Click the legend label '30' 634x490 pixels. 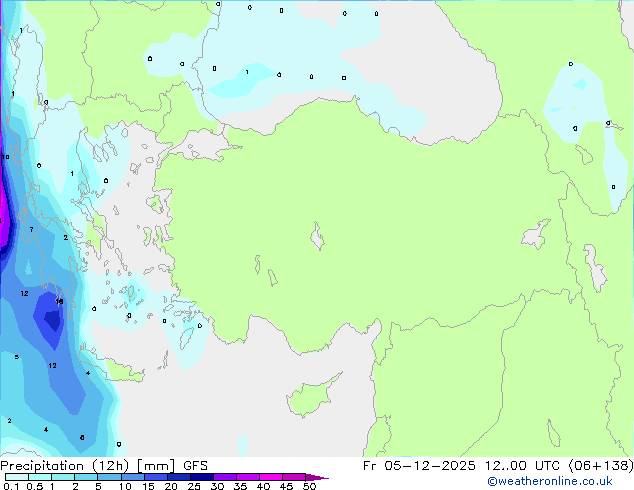click(x=217, y=486)
